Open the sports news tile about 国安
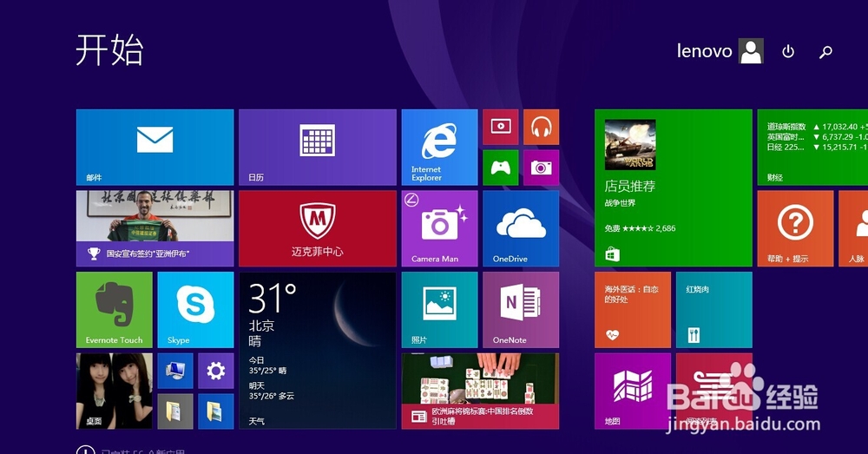The image size is (868, 454). pos(155,228)
